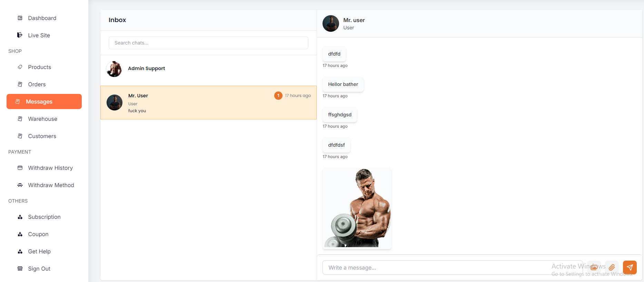Click the paperclip attach file icon
Screen dimensions: 644x282
click(x=612, y=268)
